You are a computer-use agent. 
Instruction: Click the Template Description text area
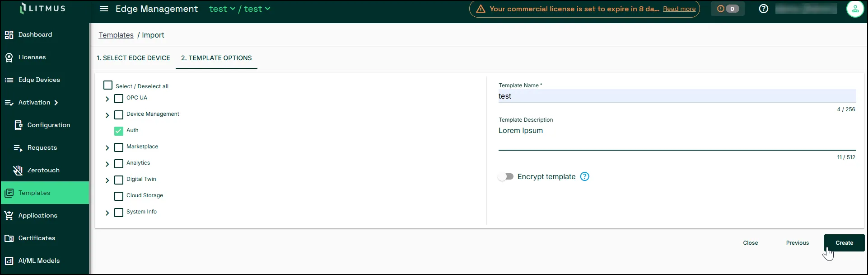pyautogui.click(x=677, y=137)
